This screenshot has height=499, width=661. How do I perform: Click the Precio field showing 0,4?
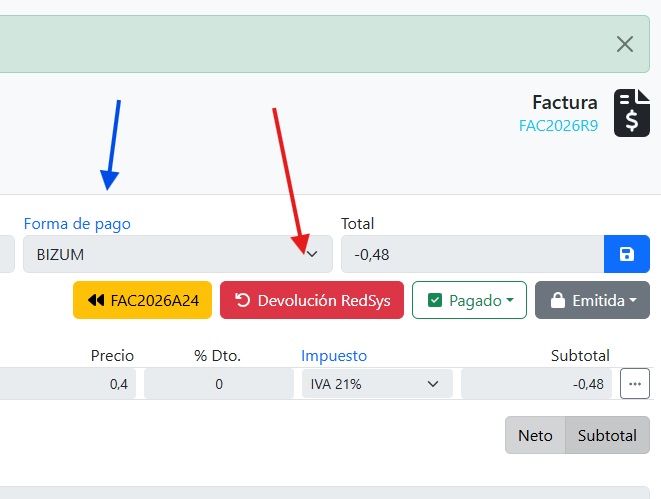[70, 384]
